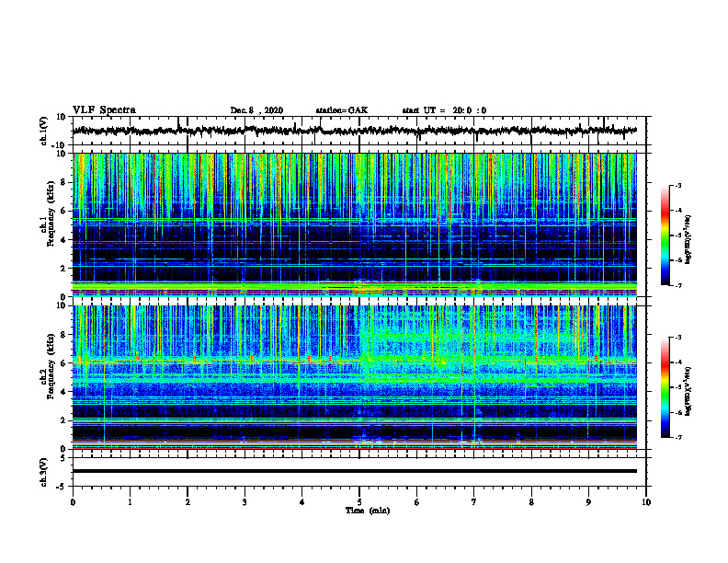Click the "4" kHz tick on ch.2 frequency axis
Screen dimensions: 728x563
coord(63,392)
